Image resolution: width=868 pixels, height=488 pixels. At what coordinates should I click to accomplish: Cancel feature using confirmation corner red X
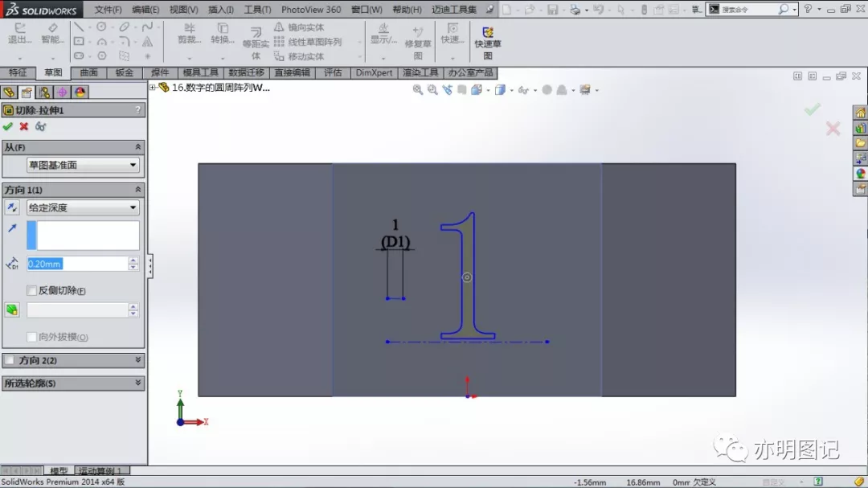coord(833,129)
